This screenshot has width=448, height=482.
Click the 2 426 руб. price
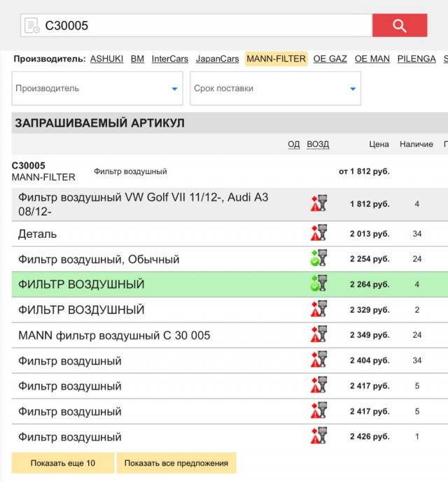pyautogui.click(x=370, y=437)
